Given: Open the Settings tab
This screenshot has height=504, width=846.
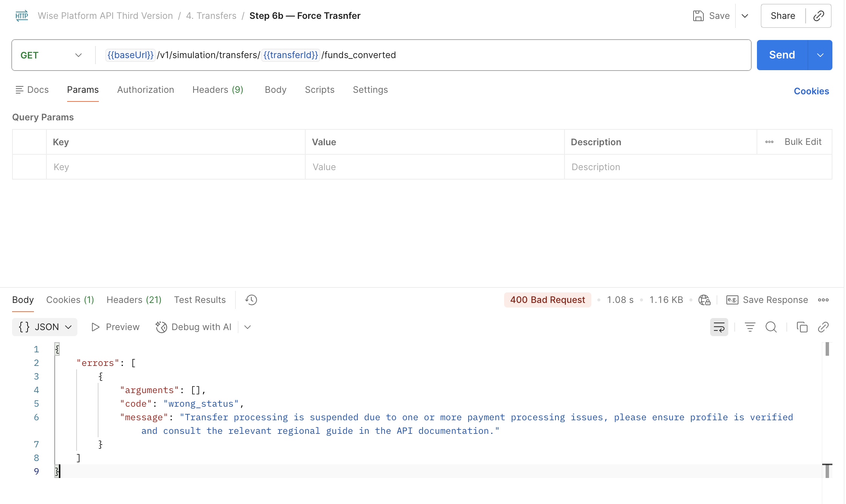Looking at the screenshot, I should (370, 90).
